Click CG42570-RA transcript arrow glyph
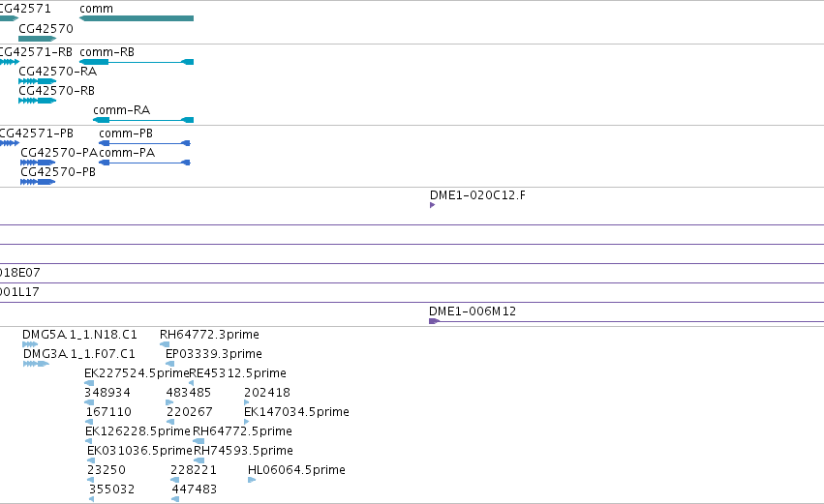 tap(38, 81)
